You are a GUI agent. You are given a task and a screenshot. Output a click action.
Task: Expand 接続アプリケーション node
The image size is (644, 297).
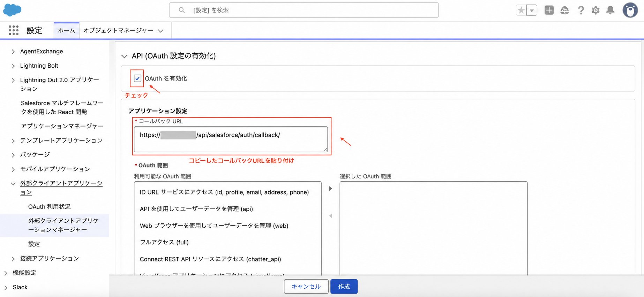pyautogui.click(x=13, y=259)
